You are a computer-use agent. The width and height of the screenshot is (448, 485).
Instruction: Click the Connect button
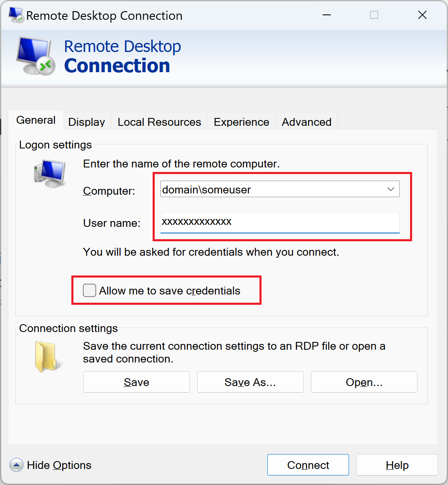tap(308, 465)
